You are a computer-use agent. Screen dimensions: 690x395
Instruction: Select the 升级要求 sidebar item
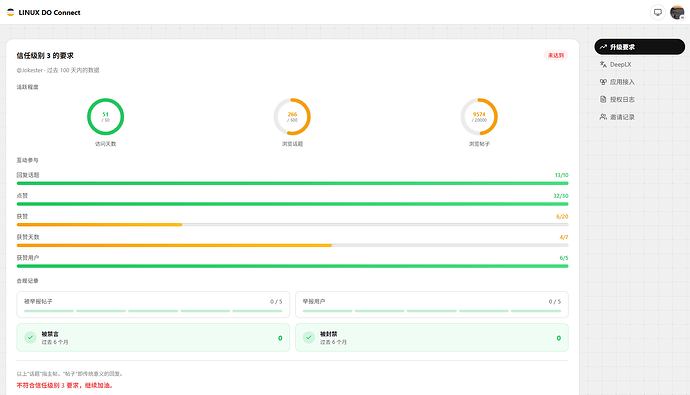tap(639, 47)
